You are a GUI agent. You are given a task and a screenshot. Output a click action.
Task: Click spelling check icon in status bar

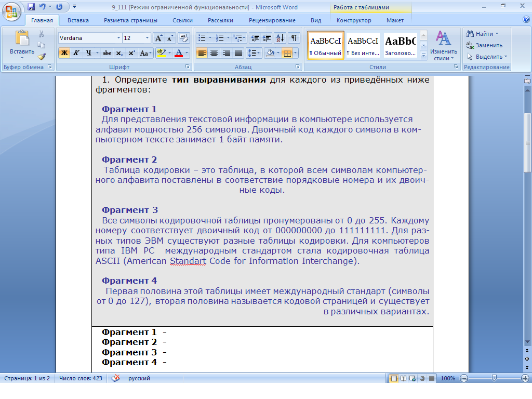[x=115, y=378]
